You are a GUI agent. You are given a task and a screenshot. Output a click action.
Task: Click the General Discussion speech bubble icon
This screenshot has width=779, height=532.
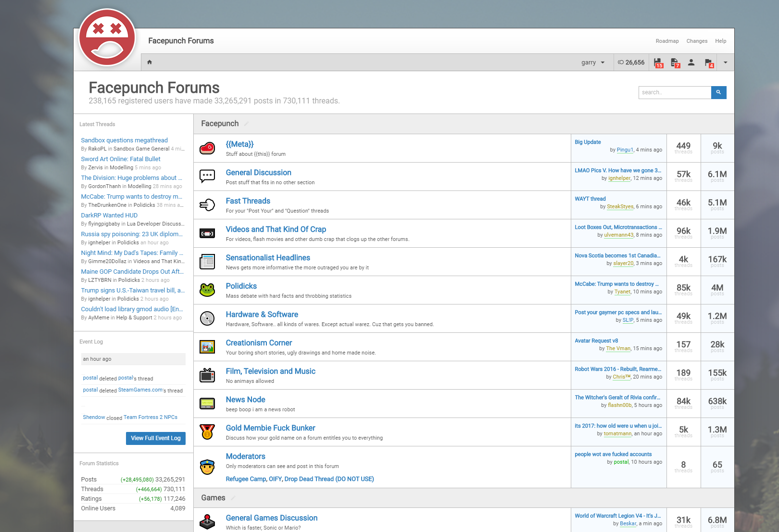tap(207, 176)
